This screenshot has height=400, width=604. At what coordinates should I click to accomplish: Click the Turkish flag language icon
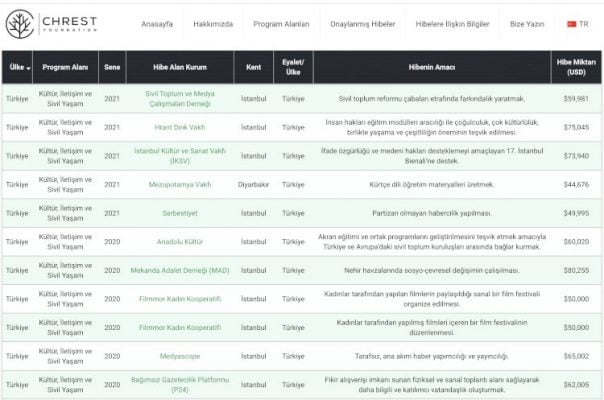click(571, 23)
